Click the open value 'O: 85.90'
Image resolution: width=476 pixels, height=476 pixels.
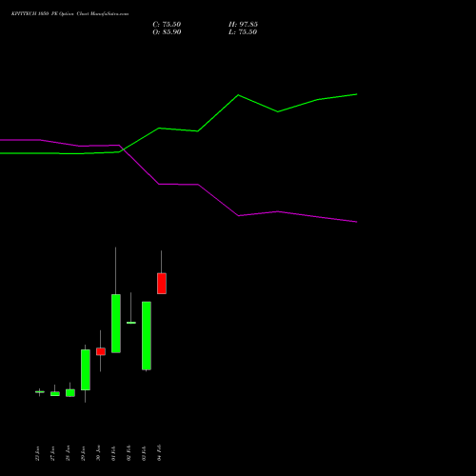[167, 32]
